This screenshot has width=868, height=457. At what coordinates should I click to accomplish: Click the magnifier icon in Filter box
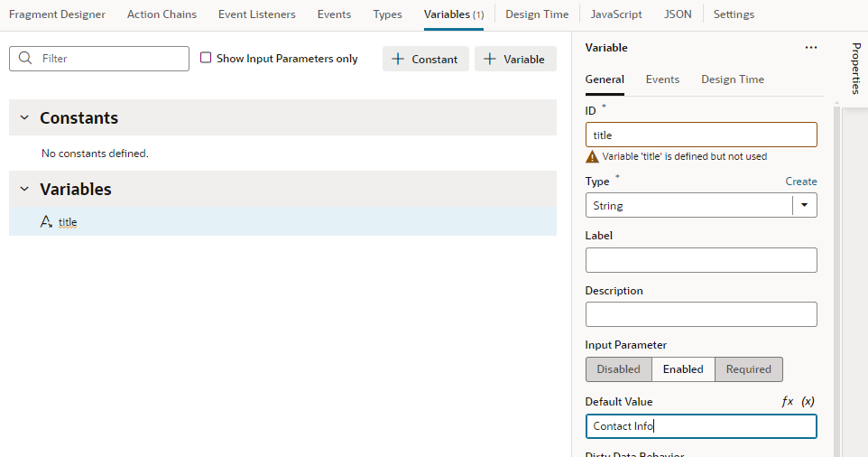point(25,58)
